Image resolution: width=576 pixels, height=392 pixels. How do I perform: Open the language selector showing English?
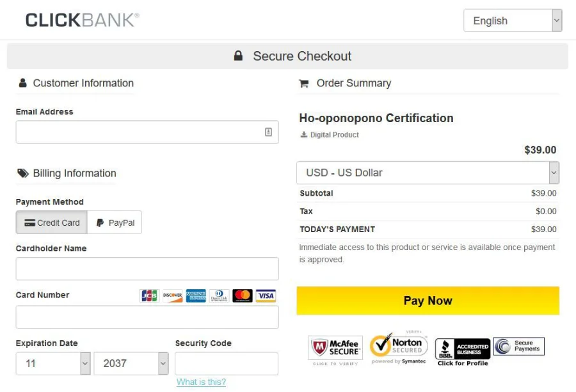(x=512, y=20)
